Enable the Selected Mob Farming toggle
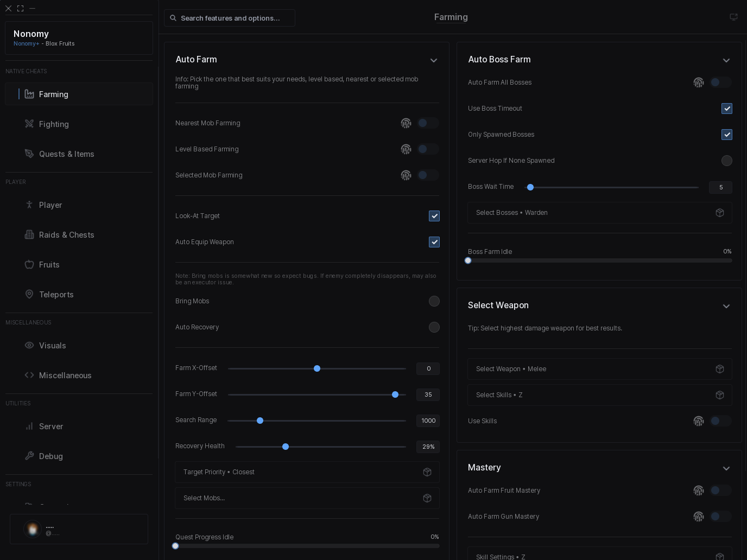747x560 pixels. (x=428, y=175)
